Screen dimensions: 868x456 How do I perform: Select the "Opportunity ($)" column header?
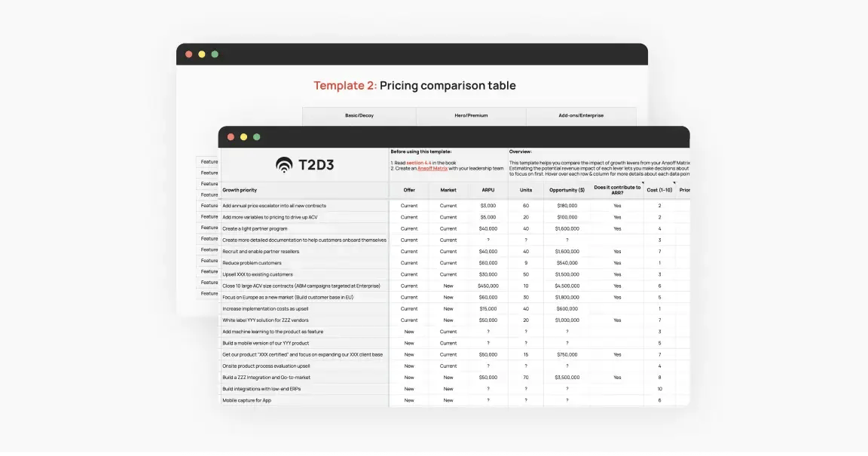[567, 191]
